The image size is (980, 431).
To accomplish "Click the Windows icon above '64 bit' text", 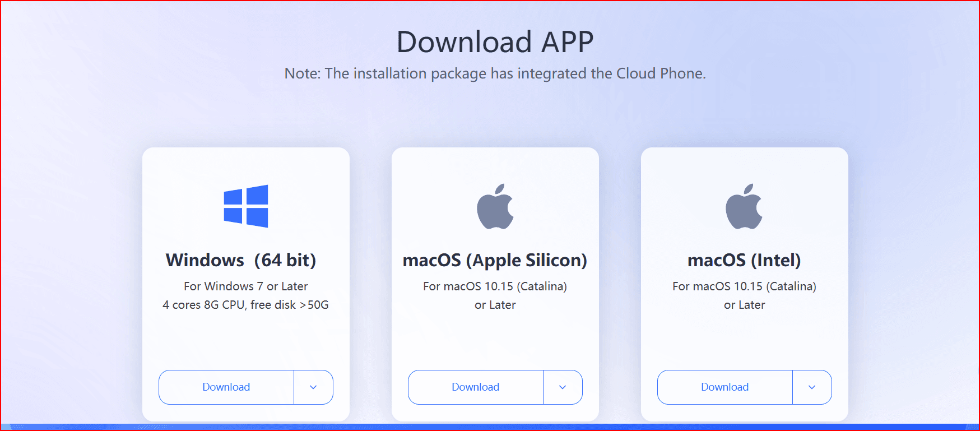I will (247, 207).
